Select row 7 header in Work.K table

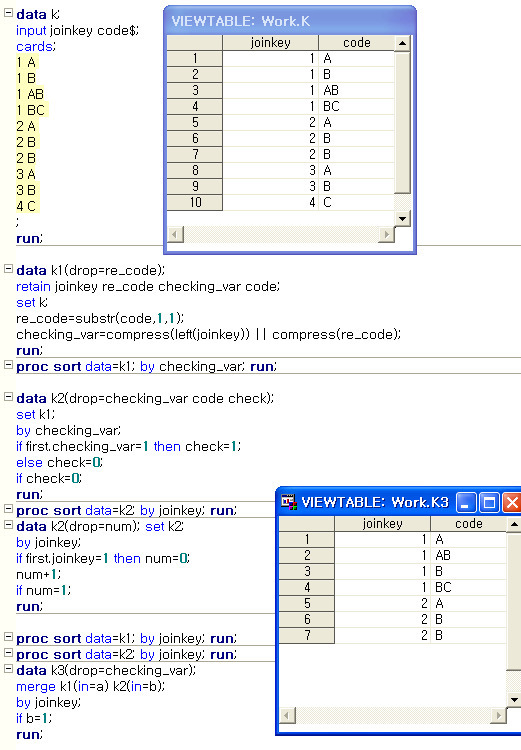[x=195, y=154]
